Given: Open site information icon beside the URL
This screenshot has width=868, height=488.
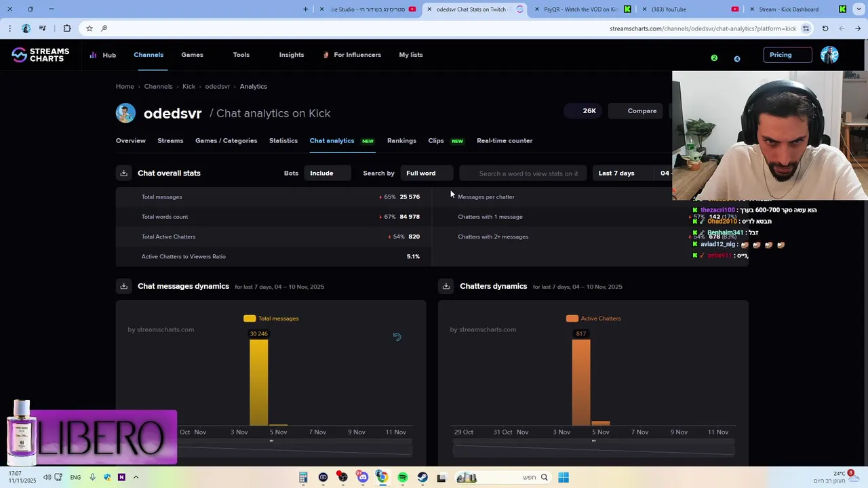Looking at the screenshot, I should click(x=806, y=28).
